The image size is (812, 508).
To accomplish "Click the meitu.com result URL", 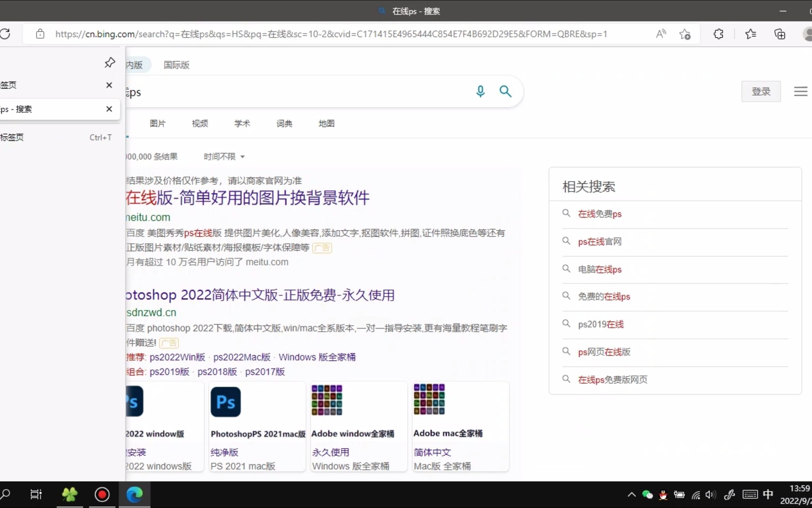I will point(148,217).
